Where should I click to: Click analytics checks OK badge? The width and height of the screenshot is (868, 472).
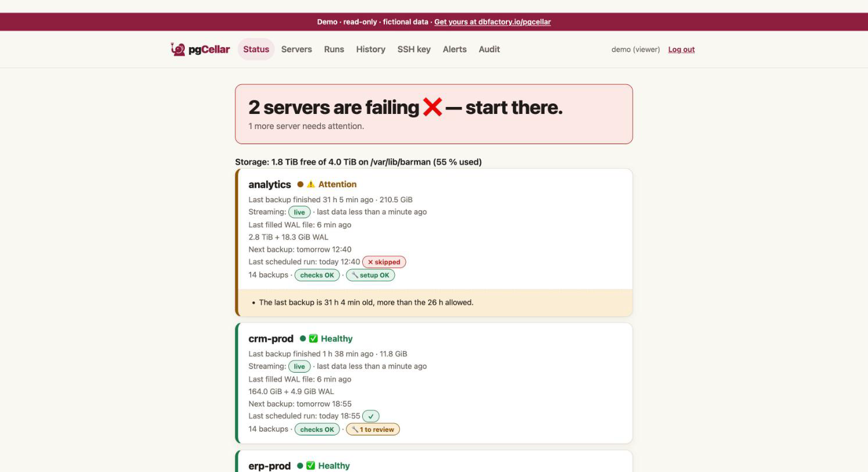click(x=317, y=275)
